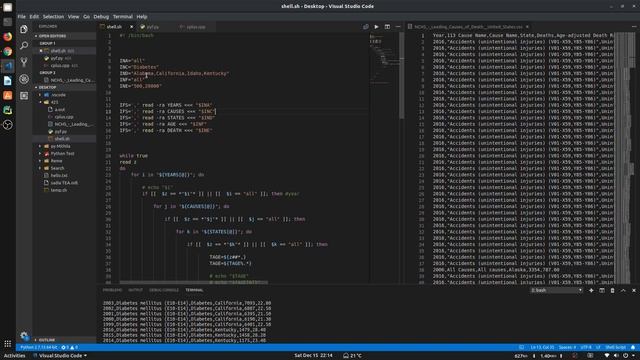This screenshot has width=640, height=360.
Task: Change Shell Script language mode in status bar
Action: (616, 347)
